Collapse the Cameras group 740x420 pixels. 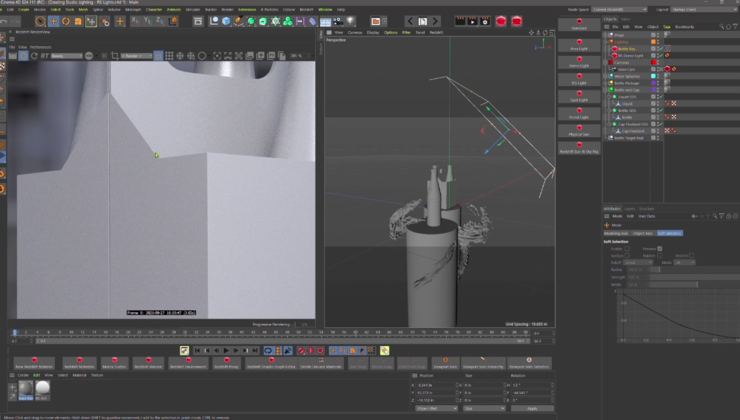click(605, 62)
